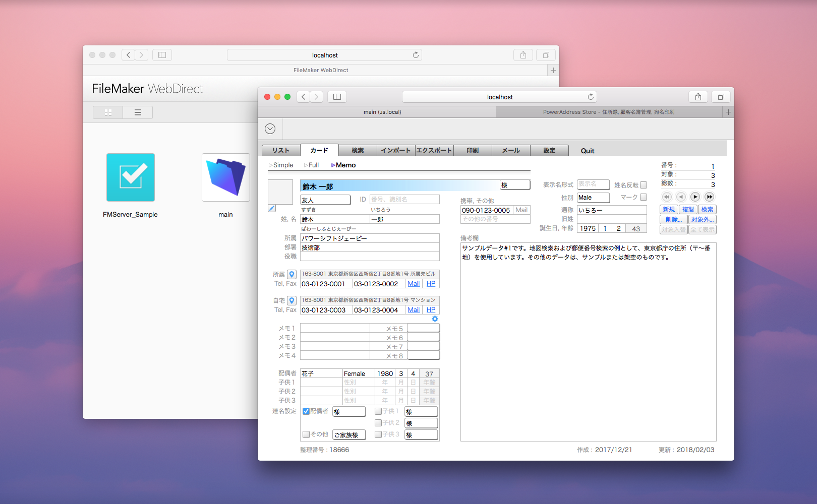Open map pin for 所属 address
Screen dimensions: 817x504
click(x=291, y=274)
